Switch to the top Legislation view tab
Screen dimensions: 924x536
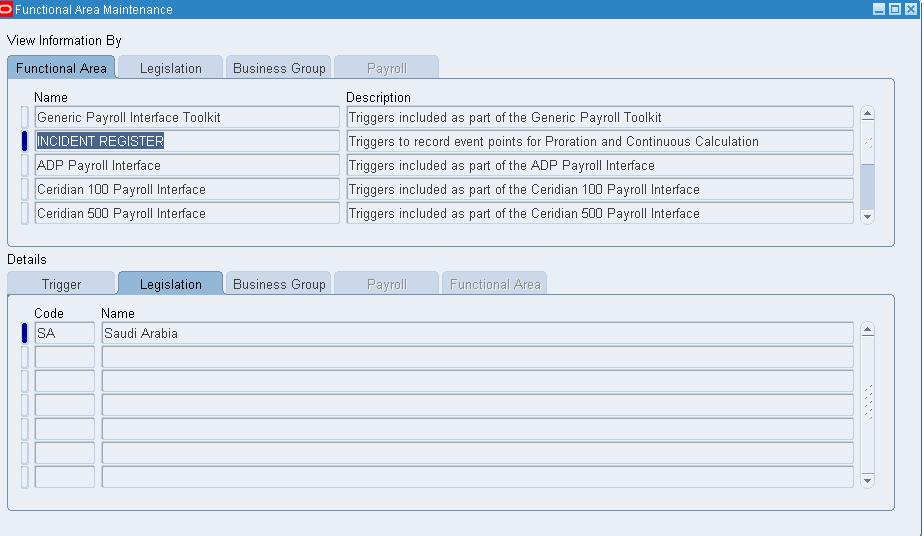point(170,68)
